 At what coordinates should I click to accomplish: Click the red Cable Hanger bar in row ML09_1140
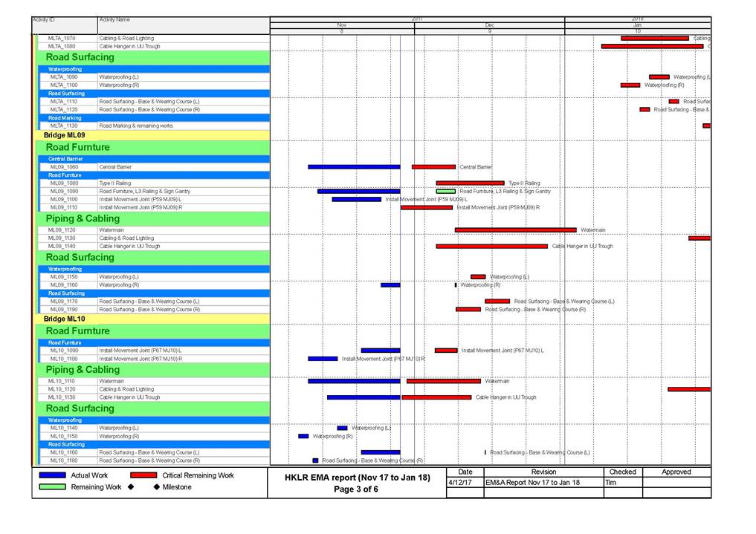492,246
